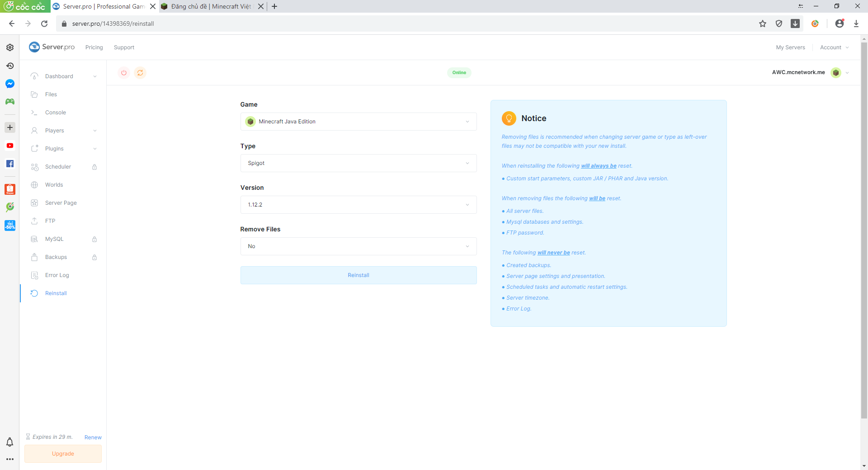The image size is (868, 470).
Task: Open browser profile account icon
Action: (840, 23)
